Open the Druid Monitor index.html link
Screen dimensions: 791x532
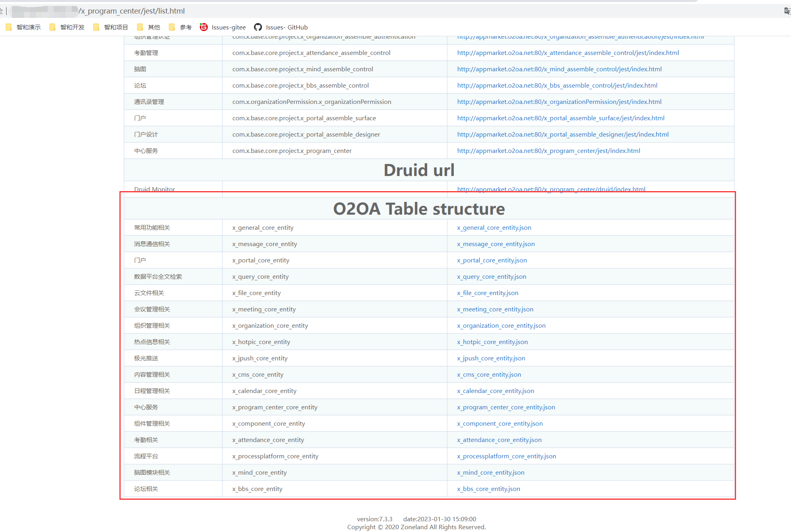pos(551,189)
